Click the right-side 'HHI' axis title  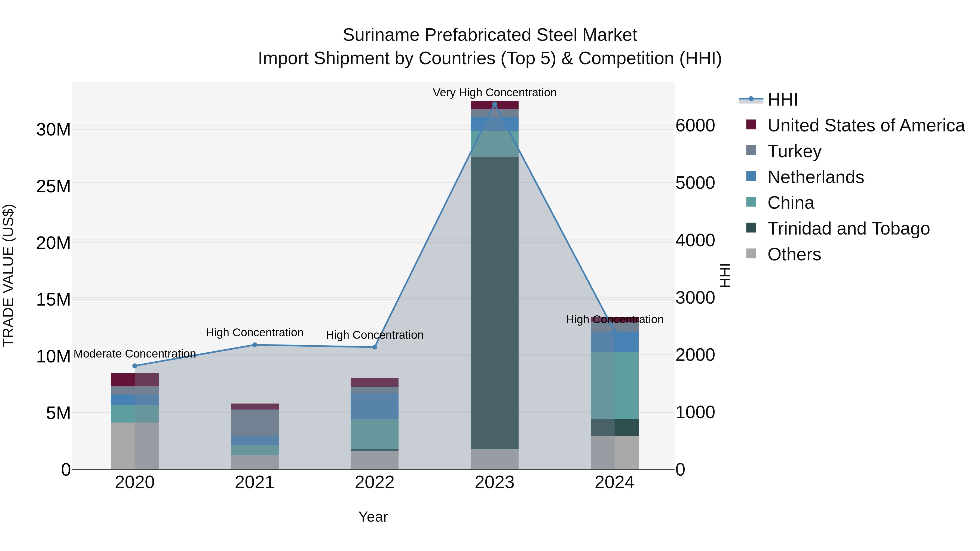725,275
